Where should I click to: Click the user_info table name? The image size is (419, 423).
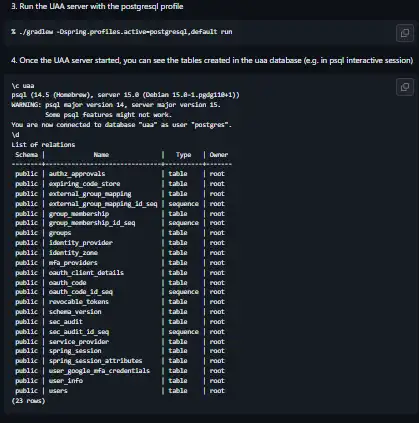[66, 381]
